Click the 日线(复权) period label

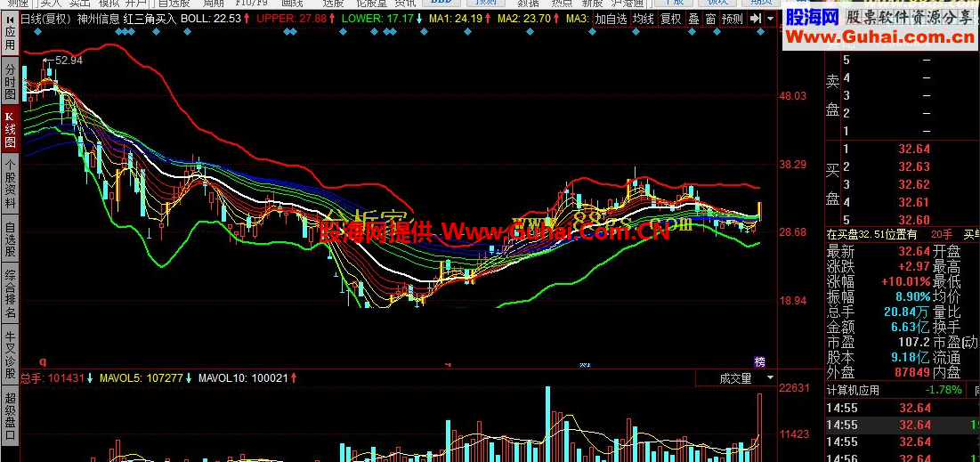pyautogui.click(x=46, y=19)
